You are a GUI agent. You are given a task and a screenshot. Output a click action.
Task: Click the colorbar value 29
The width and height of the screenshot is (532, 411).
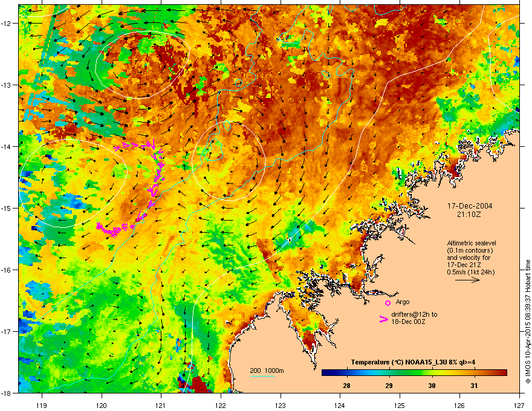pyautogui.click(x=389, y=386)
